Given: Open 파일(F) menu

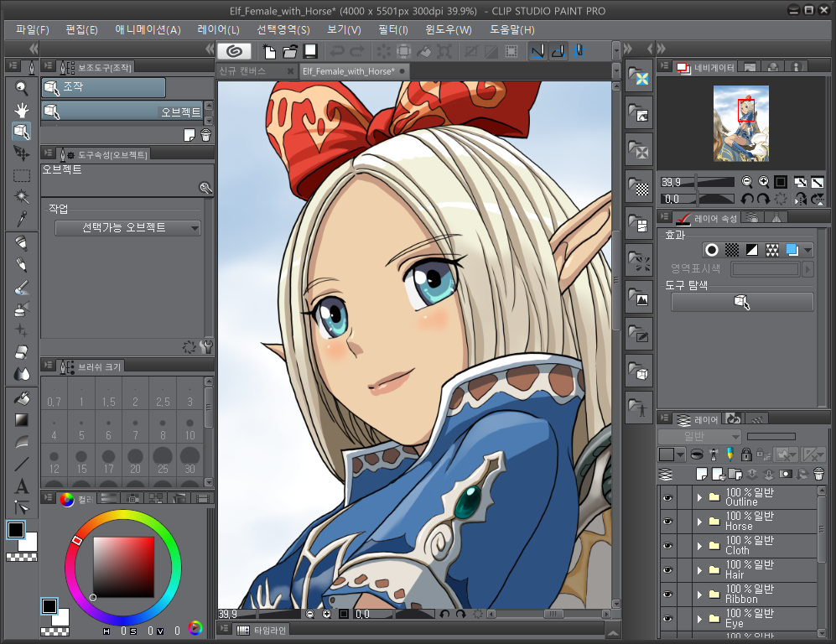Looking at the screenshot, I should point(33,30).
